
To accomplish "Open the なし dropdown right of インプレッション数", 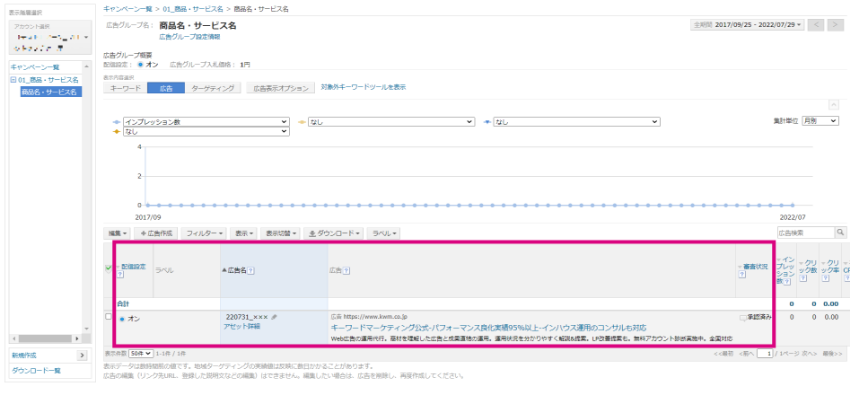I will pyautogui.click(x=391, y=122).
